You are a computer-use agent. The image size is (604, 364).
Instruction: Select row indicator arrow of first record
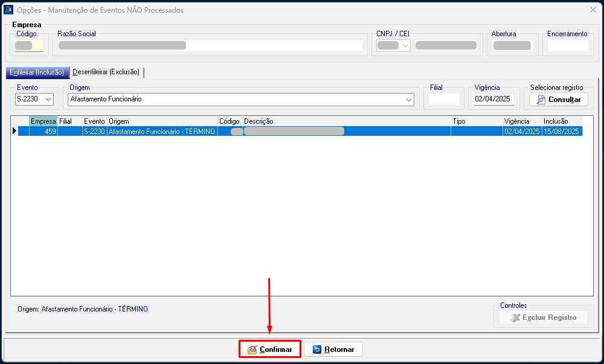click(14, 131)
